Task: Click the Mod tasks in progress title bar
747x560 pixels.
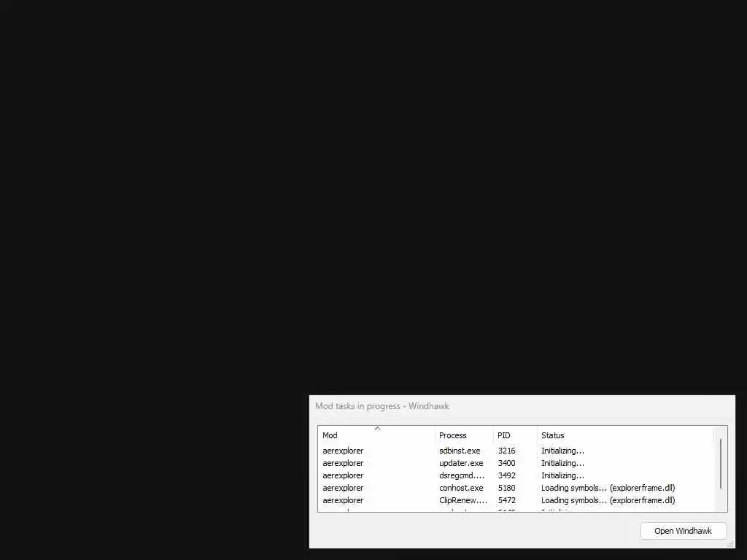Action: point(522,406)
